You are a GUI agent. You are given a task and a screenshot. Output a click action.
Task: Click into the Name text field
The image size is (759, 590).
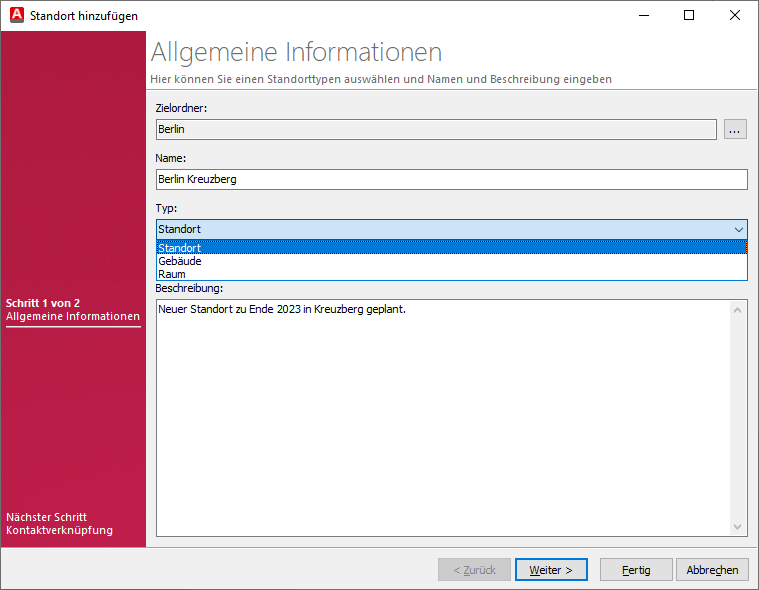click(450, 179)
